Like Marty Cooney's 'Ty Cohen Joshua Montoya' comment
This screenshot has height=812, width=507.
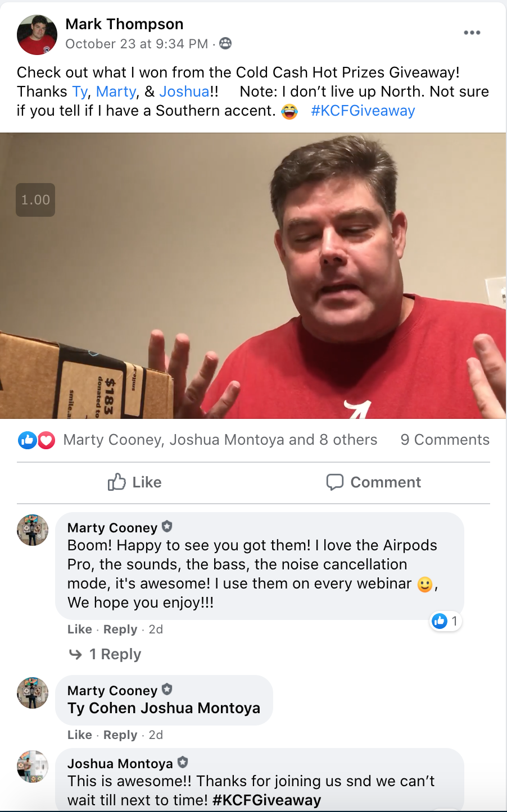point(80,735)
